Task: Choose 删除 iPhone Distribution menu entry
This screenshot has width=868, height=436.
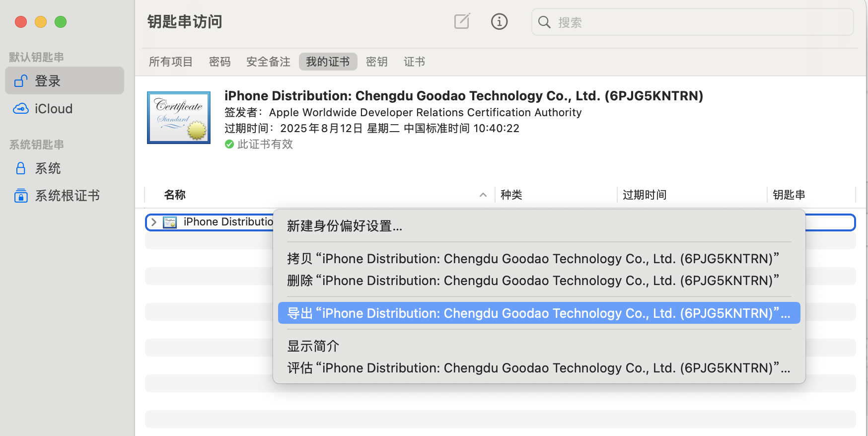Action: [533, 281]
